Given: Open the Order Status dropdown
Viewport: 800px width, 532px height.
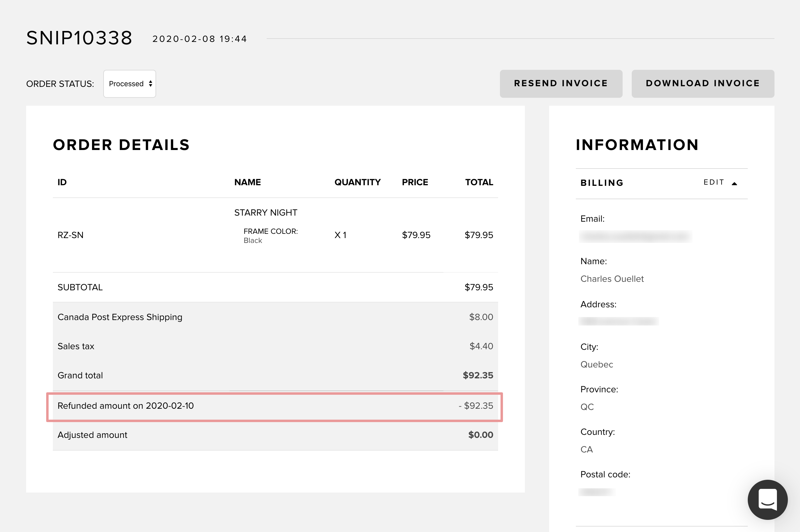Looking at the screenshot, I should 130,84.
